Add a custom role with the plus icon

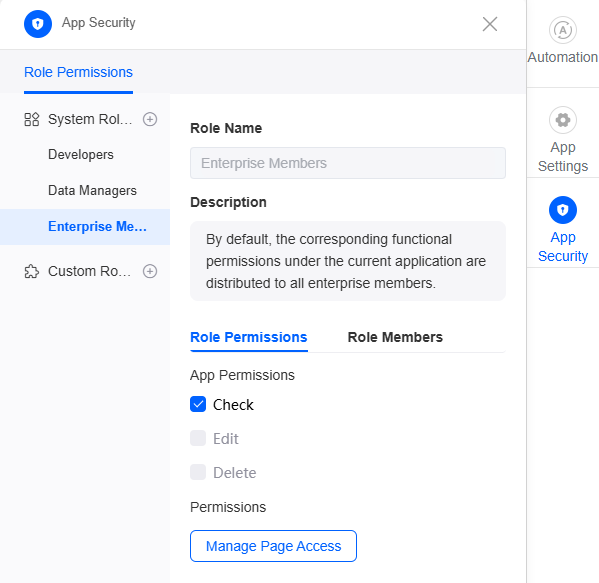point(150,271)
